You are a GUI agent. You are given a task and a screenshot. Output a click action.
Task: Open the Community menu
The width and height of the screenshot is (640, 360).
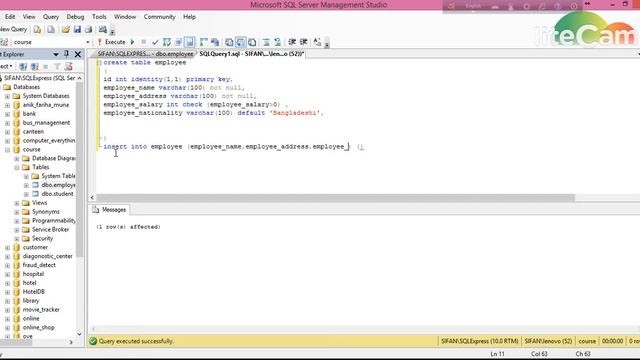(159, 17)
